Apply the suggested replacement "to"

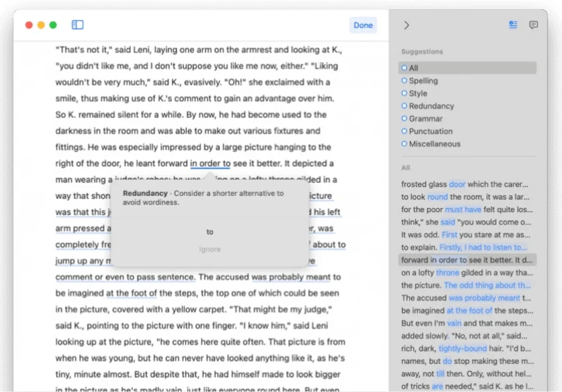tap(209, 232)
